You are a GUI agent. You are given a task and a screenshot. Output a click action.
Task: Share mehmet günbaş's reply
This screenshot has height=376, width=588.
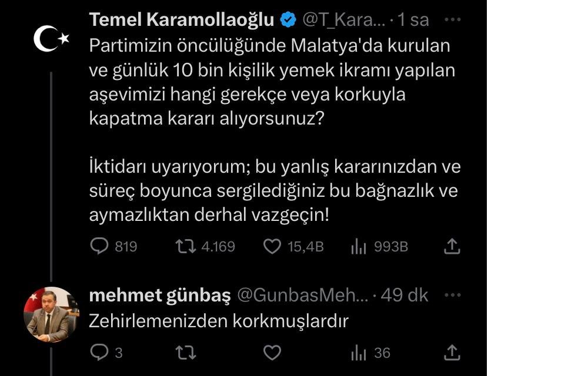451,352
